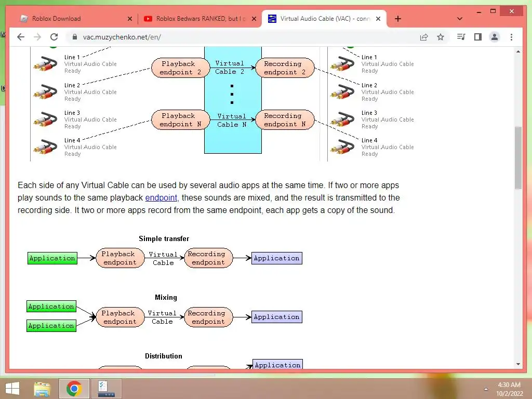Click right Line 3 cable icon

tap(342, 119)
